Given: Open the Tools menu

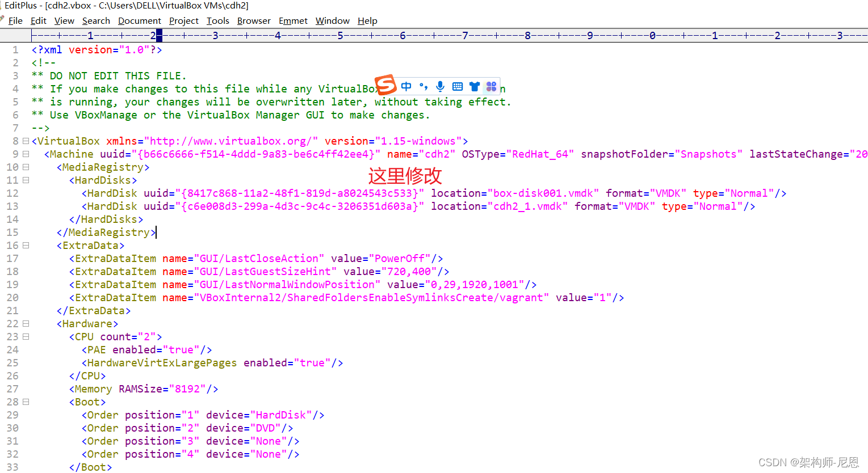Looking at the screenshot, I should [218, 21].
